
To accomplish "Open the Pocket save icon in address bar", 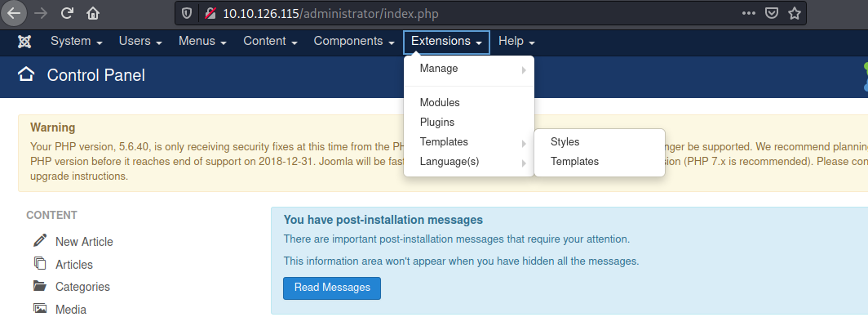I will click(x=772, y=13).
